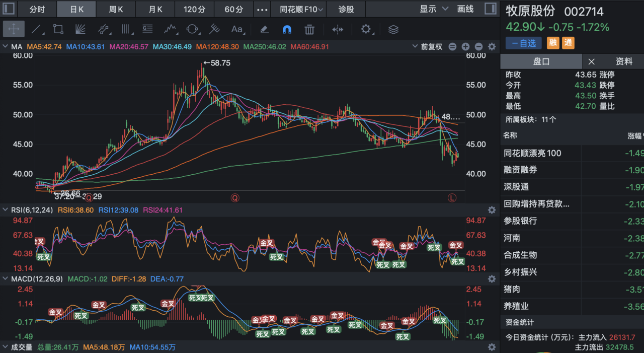Switch to the 120分 chart period
644x353 pixels.
194,9
